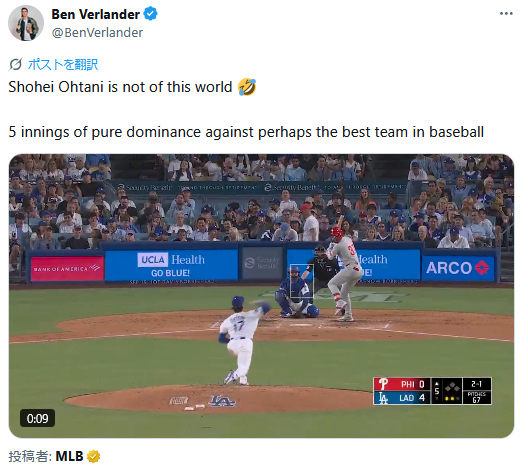The width and height of the screenshot is (528, 470).
Task: Click the pitcher wearing number 17
Action: 243,339
